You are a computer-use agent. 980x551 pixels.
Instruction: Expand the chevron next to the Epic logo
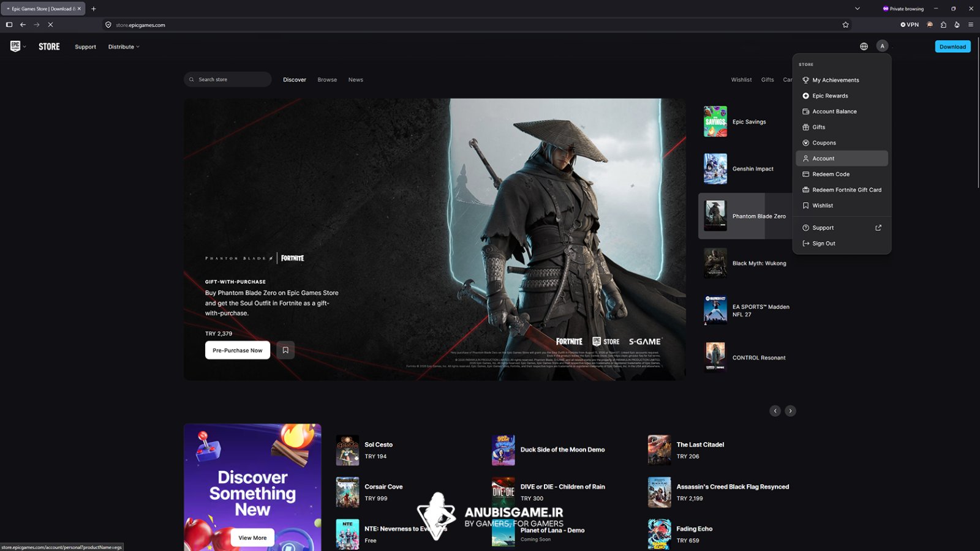click(24, 47)
